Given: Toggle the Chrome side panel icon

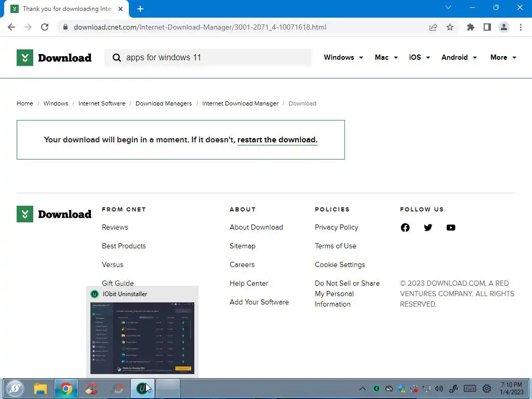Looking at the screenshot, I should [487, 27].
